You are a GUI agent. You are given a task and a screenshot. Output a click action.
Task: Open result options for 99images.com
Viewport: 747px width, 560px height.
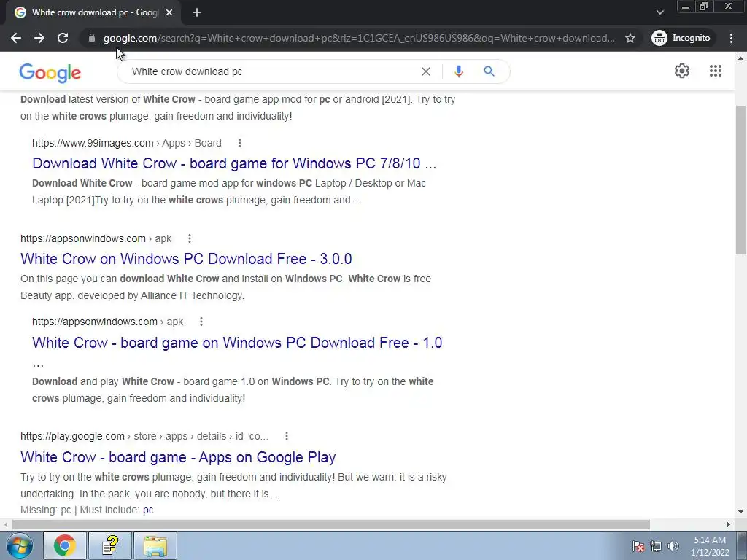(239, 143)
